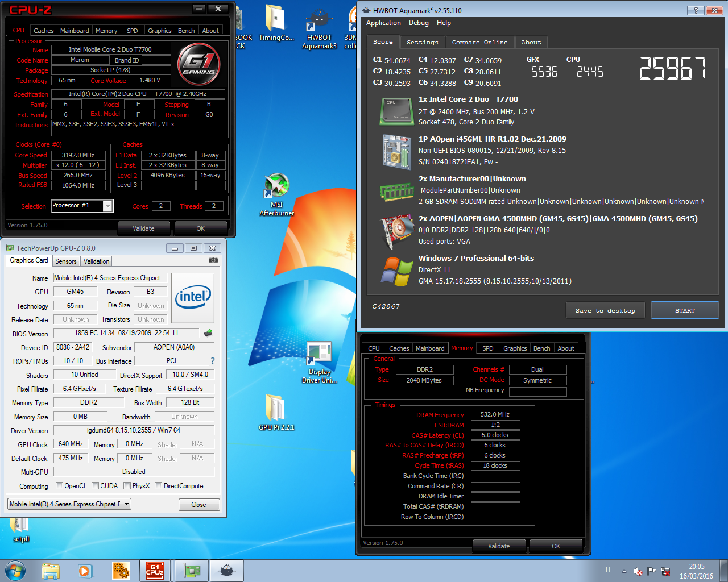This screenshot has width=728, height=582.
Task: Click Save to desktop in Aquamark
Action: [x=605, y=310]
